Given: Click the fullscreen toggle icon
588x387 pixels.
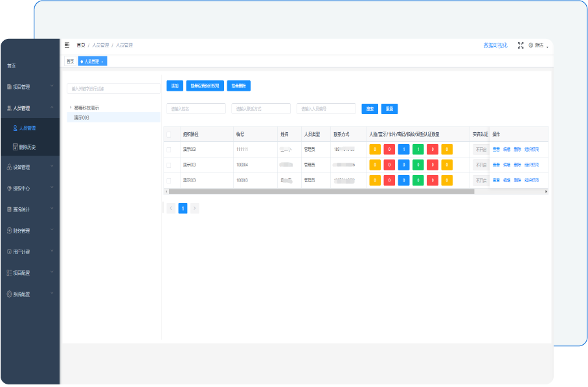Looking at the screenshot, I should pyautogui.click(x=521, y=45).
